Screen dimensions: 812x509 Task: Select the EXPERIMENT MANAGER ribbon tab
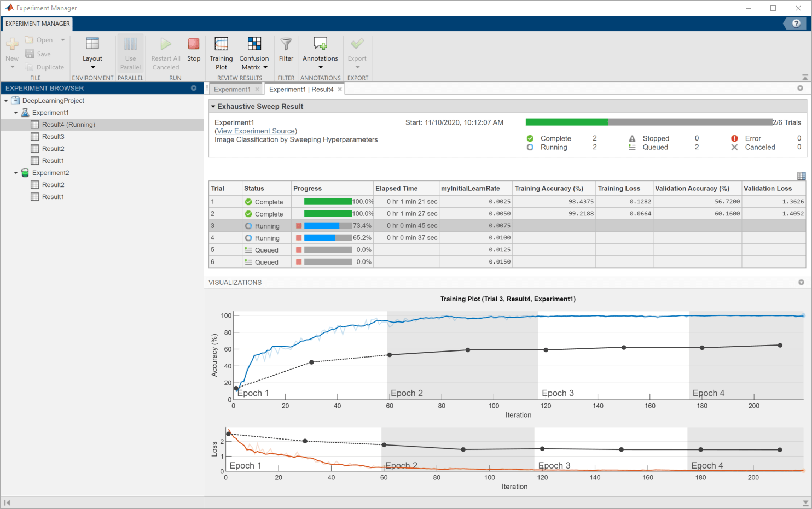pyautogui.click(x=38, y=24)
